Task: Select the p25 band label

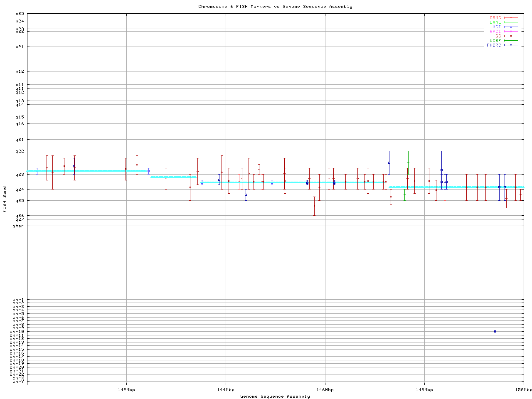Action: (x=20, y=14)
